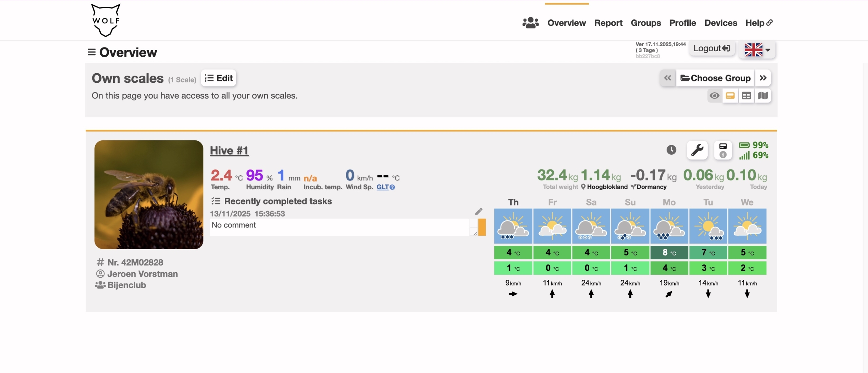
Task: Navigate to the Devices tab
Action: tap(721, 22)
